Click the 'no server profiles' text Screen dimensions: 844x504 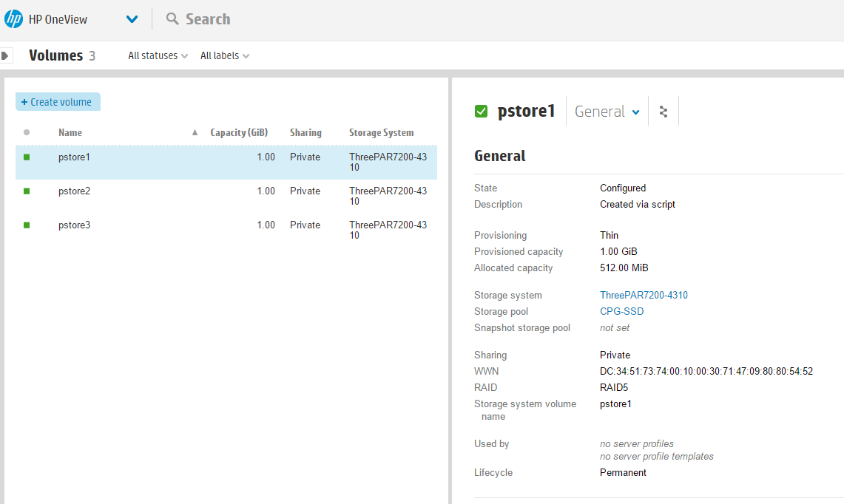(x=637, y=443)
